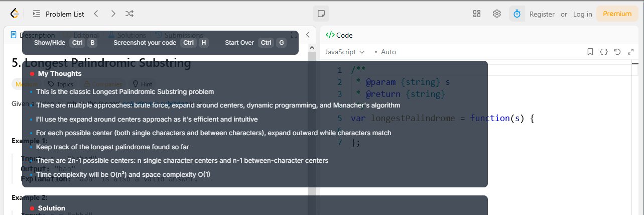
Task: Open the JavaScript language dropdown
Action: coord(345,52)
